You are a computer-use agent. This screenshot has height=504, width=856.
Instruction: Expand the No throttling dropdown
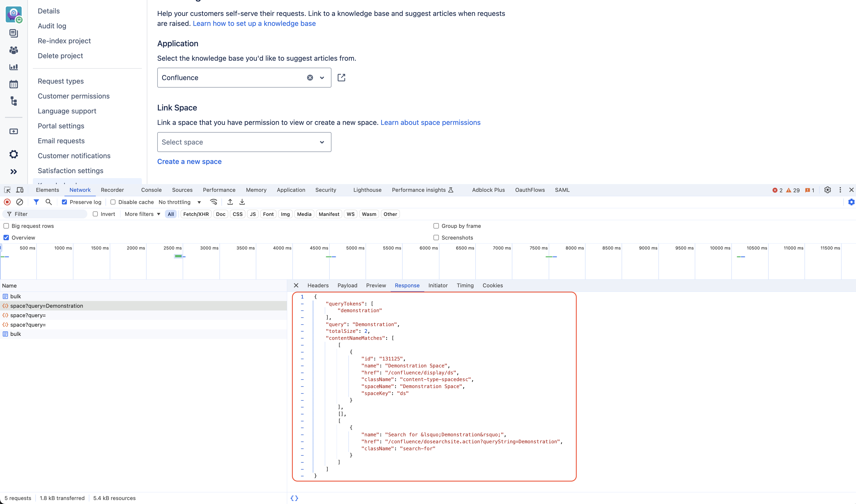(180, 202)
